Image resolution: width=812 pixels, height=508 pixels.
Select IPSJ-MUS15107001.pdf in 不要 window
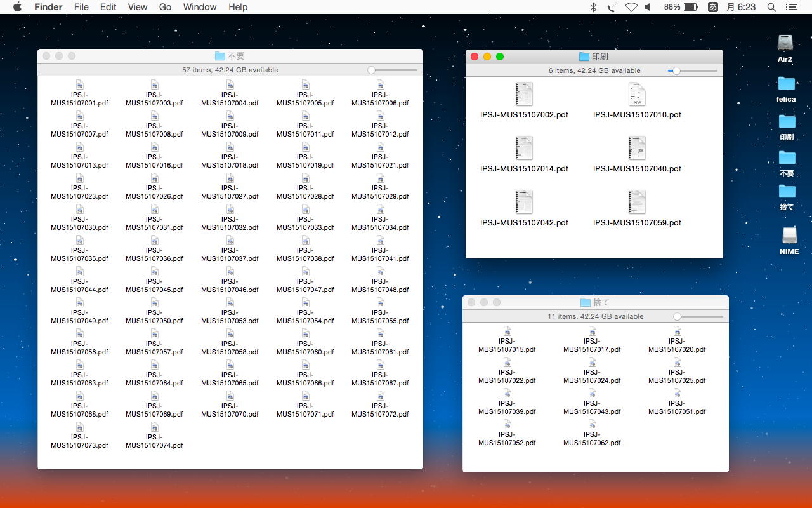79,85
